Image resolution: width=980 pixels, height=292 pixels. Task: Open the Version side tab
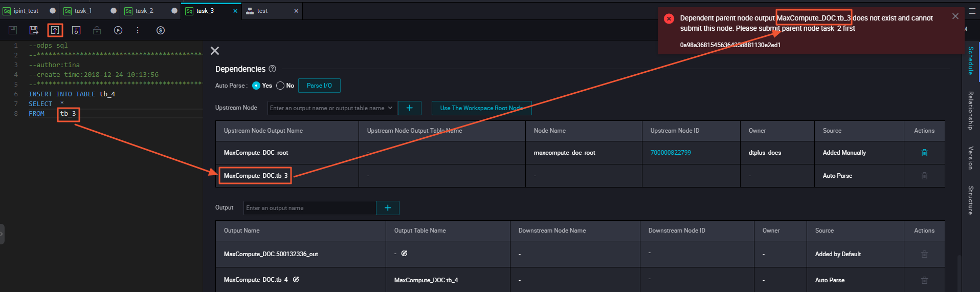[x=970, y=158]
